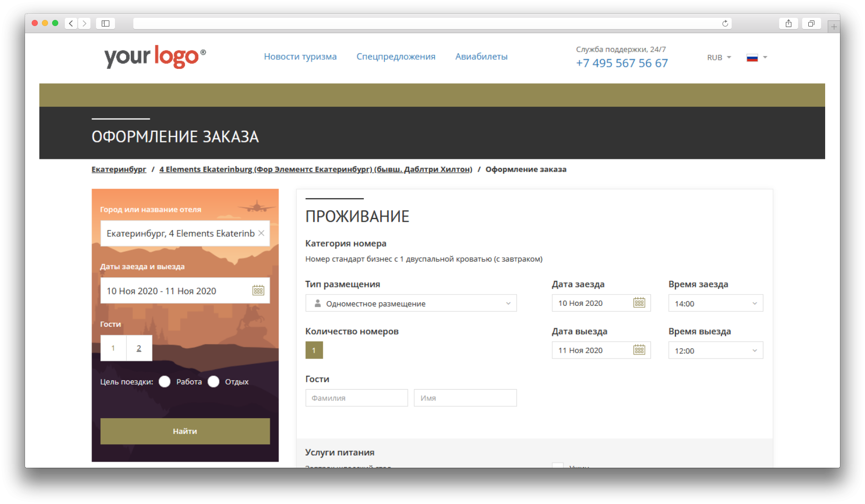This screenshot has height=504, width=865.
Task: Click the ПРОЖИВАНИЕ section heading
Action: coord(357,217)
